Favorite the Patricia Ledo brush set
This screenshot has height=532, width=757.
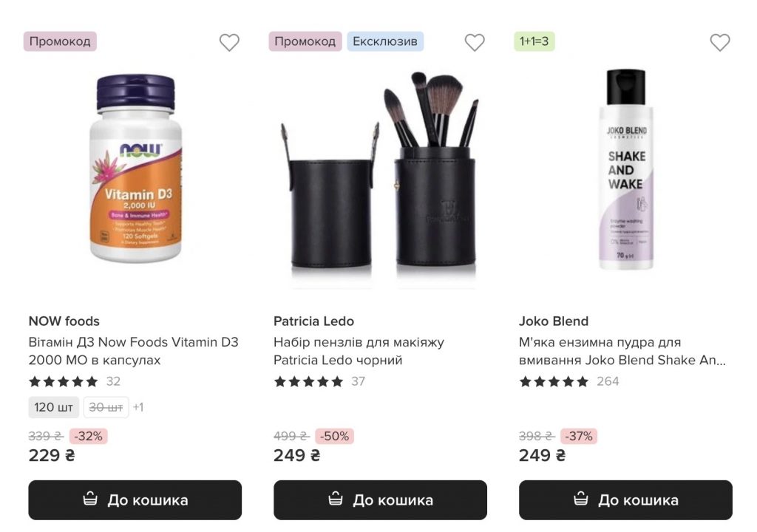point(475,43)
